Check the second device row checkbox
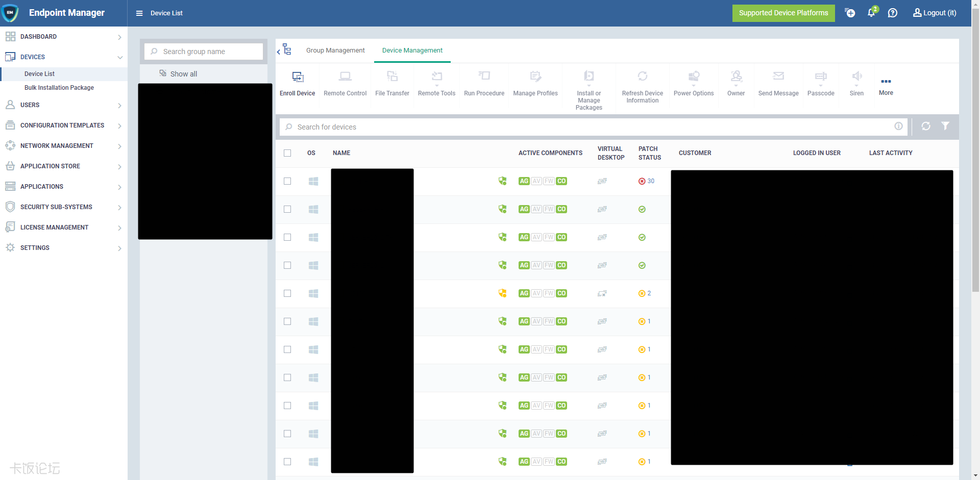The image size is (980, 480). point(287,209)
